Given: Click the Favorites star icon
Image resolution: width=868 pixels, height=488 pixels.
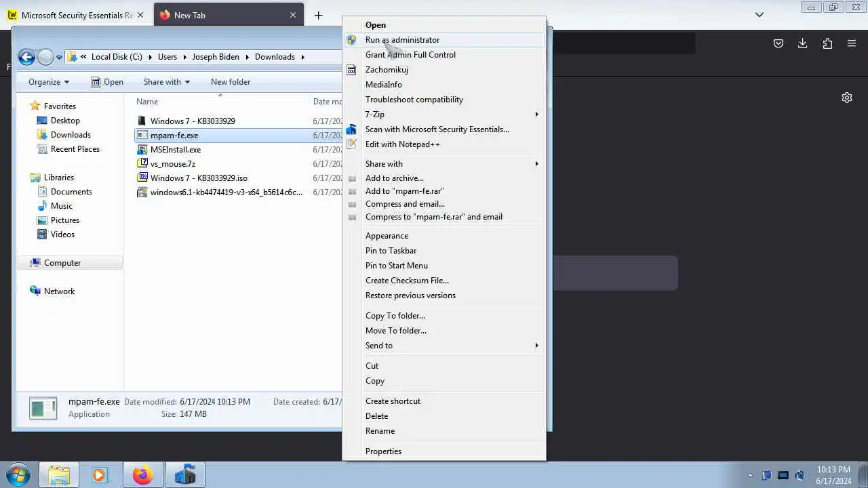Looking at the screenshot, I should click(x=35, y=106).
